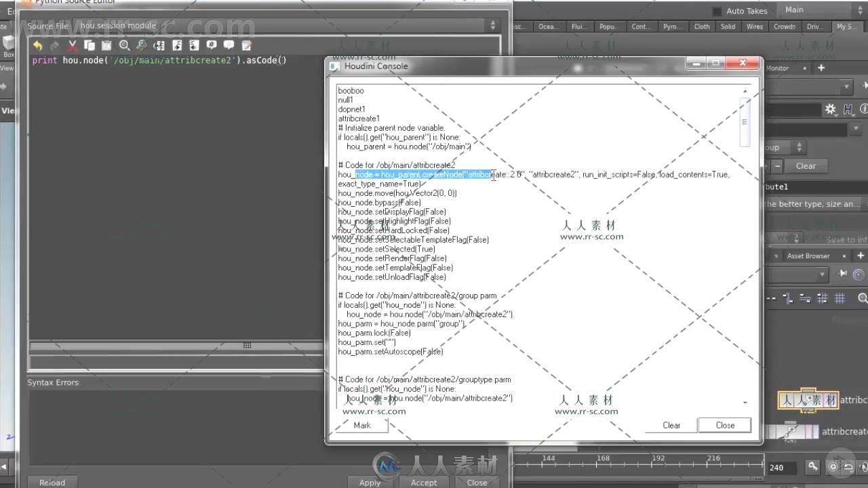Click the snap-to-grid icon in network toolbar
Viewport: 868px width, 488px height.
pos(823,298)
